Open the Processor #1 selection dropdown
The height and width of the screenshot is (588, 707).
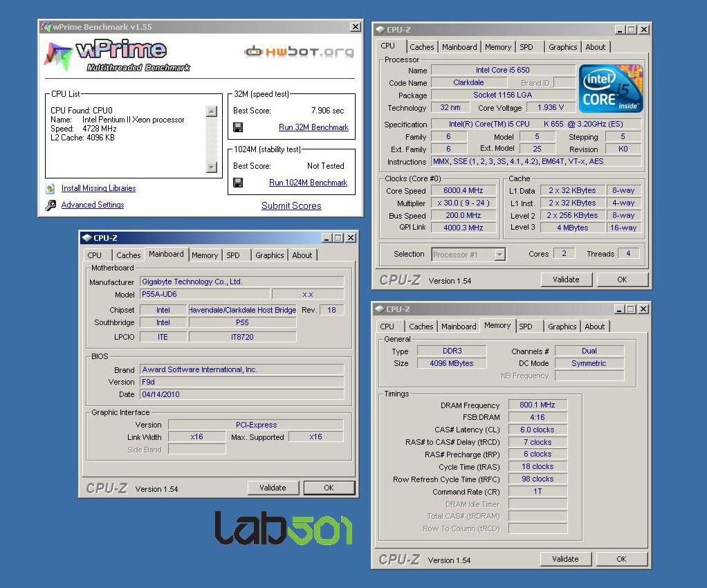click(499, 255)
